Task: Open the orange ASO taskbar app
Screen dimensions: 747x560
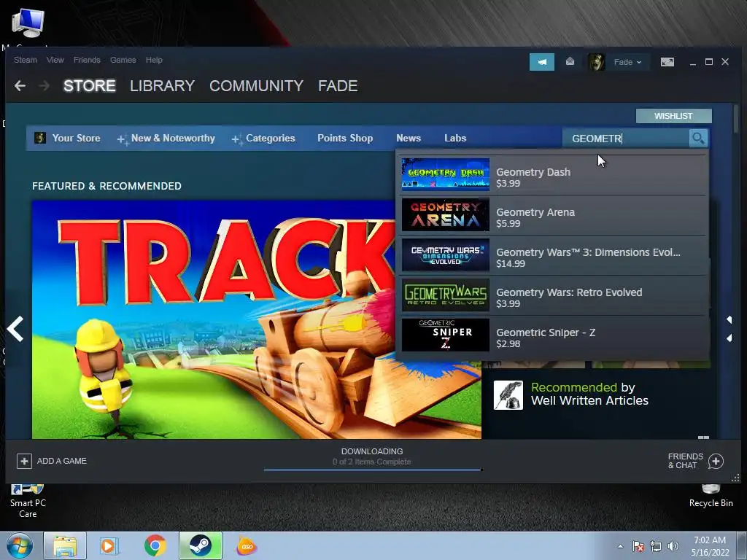Action: [x=247, y=545]
